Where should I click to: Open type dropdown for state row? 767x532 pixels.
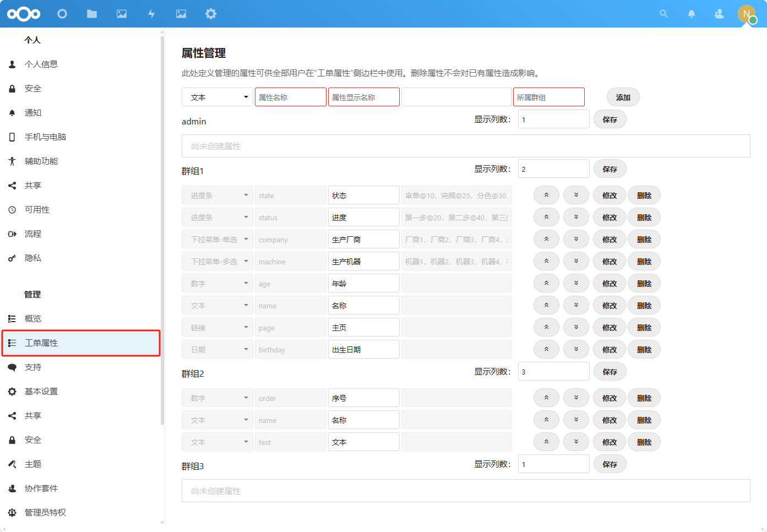(x=217, y=195)
